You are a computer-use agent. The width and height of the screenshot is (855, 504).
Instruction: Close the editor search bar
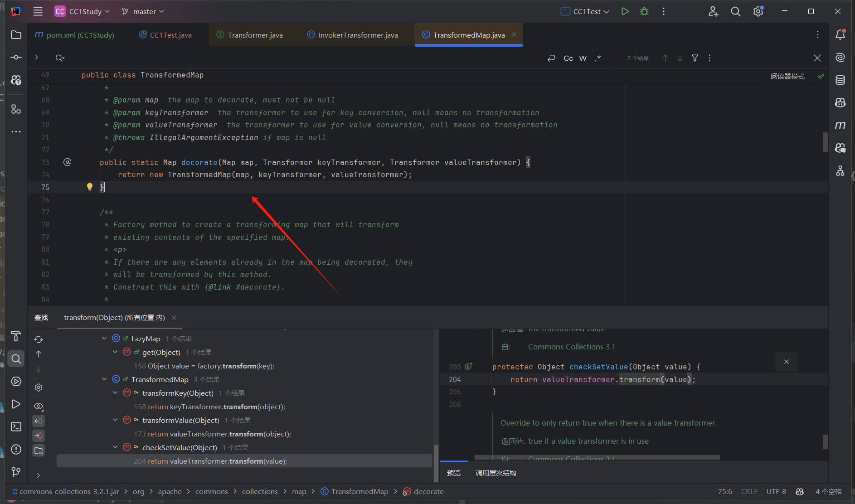(x=817, y=58)
